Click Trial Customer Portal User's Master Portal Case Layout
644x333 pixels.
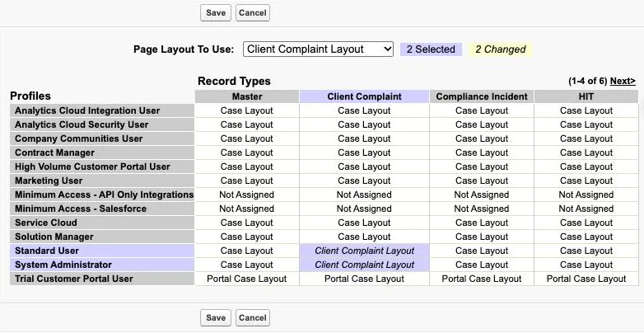coord(247,279)
